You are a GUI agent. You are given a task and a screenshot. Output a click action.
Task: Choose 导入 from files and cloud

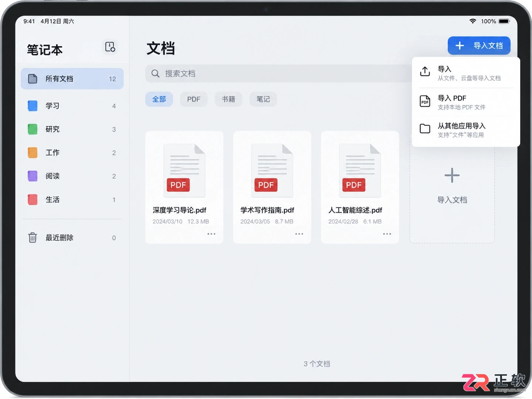click(466, 73)
